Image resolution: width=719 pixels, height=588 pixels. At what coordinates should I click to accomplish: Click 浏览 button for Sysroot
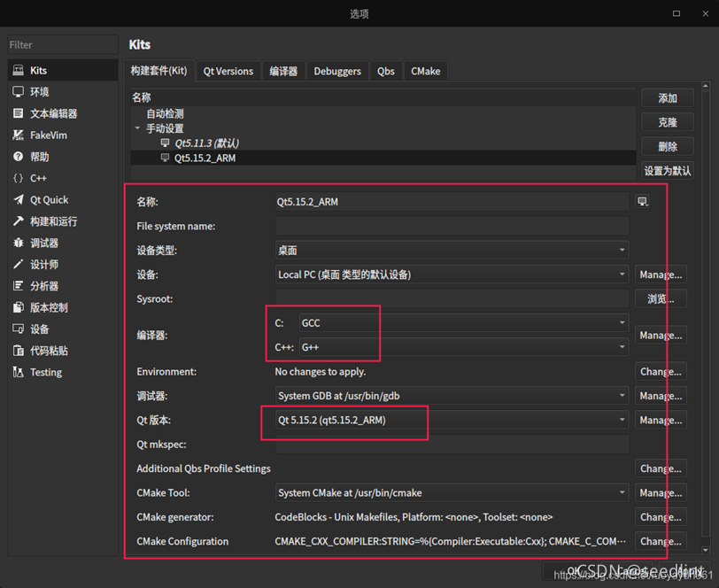tap(661, 298)
